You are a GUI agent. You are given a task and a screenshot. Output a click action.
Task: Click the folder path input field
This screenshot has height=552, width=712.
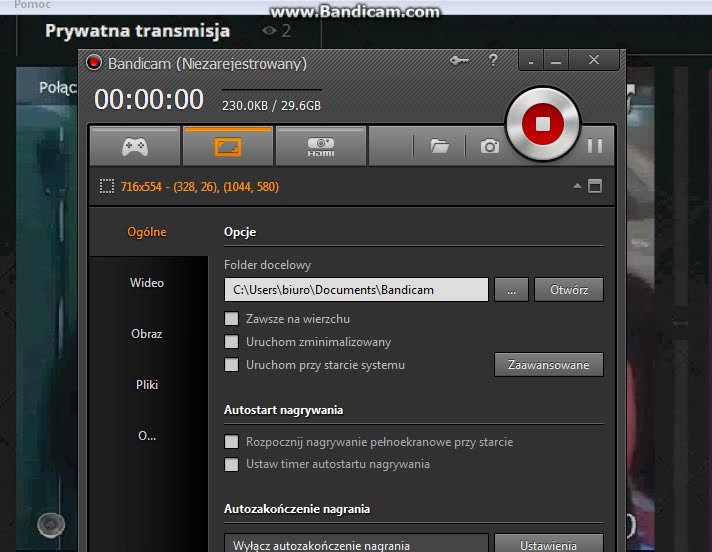coord(356,290)
